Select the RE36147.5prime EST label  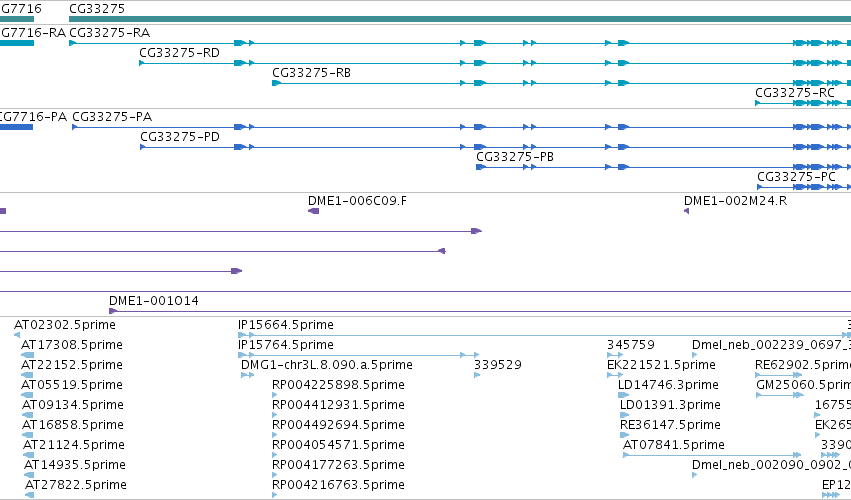(x=670, y=425)
